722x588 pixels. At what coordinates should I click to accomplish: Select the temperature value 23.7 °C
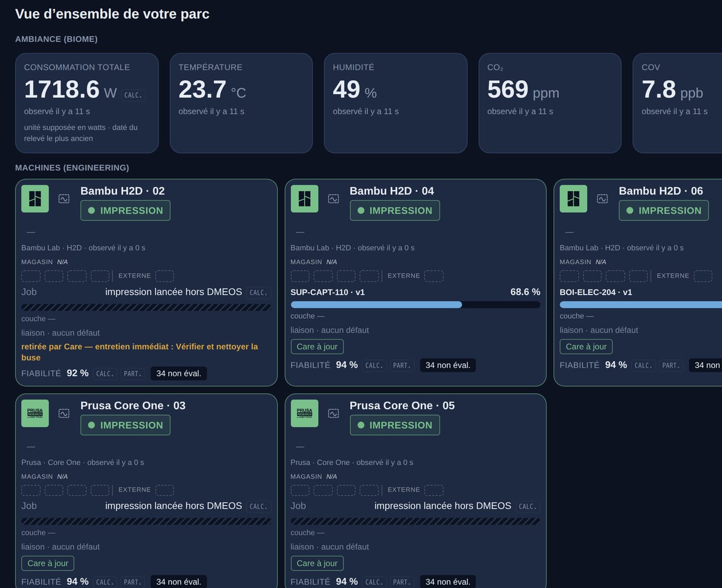[212, 89]
